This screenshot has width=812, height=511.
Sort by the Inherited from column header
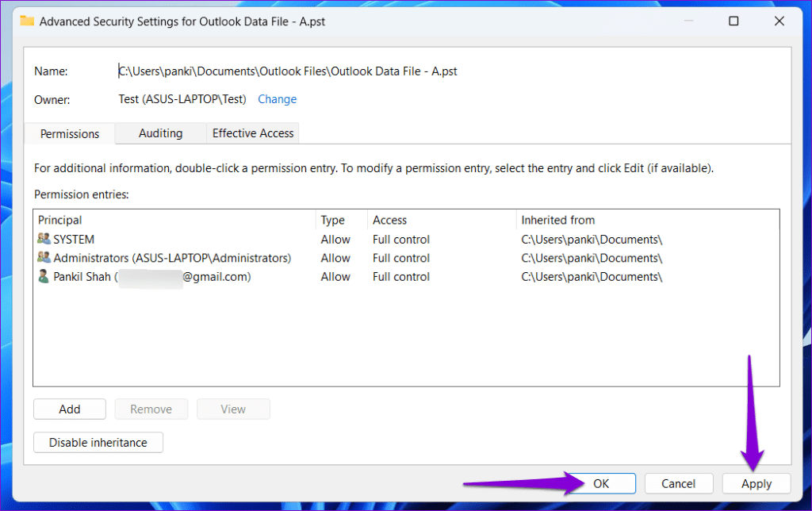click(647, 221)
